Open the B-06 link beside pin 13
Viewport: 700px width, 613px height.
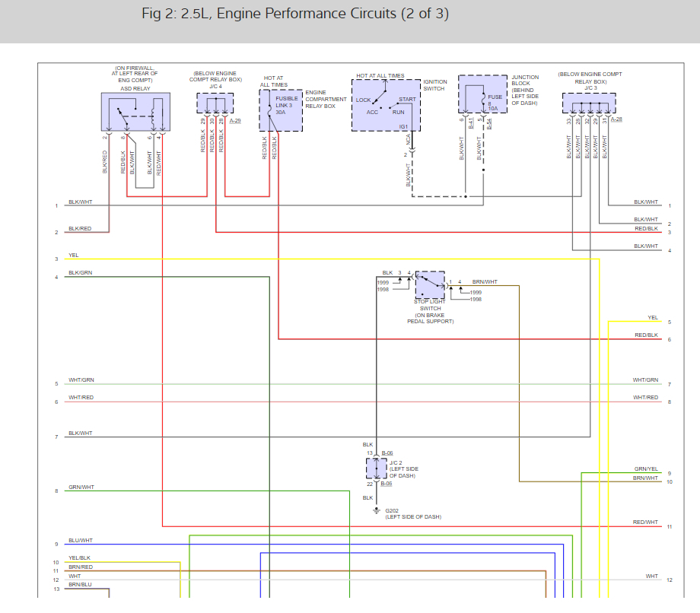(x=387, y=453)
